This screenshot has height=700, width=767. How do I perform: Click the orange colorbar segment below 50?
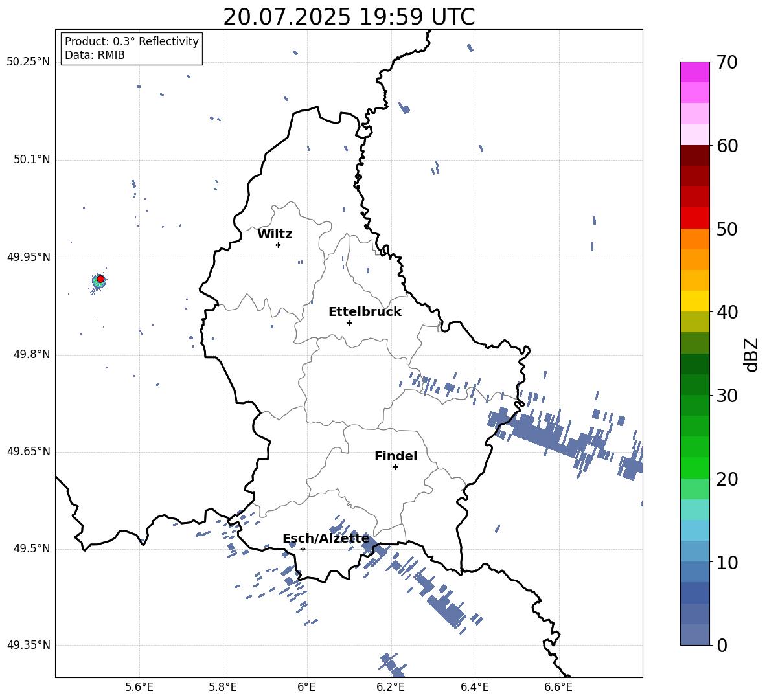click(694, 238)
